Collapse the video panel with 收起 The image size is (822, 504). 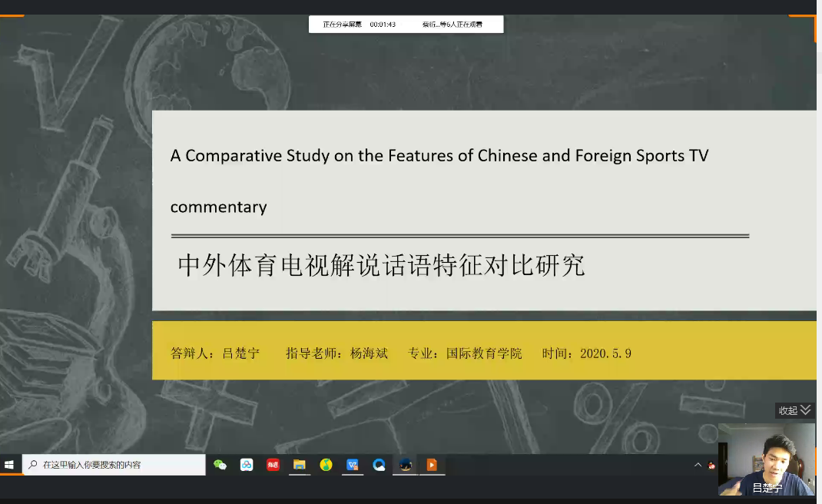click(x=794, y=410)
